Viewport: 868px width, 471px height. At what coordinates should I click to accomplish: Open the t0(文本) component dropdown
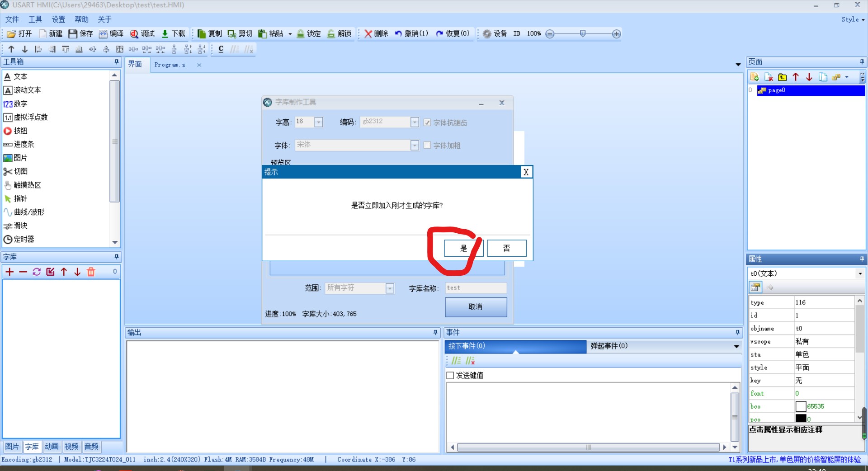860,274
